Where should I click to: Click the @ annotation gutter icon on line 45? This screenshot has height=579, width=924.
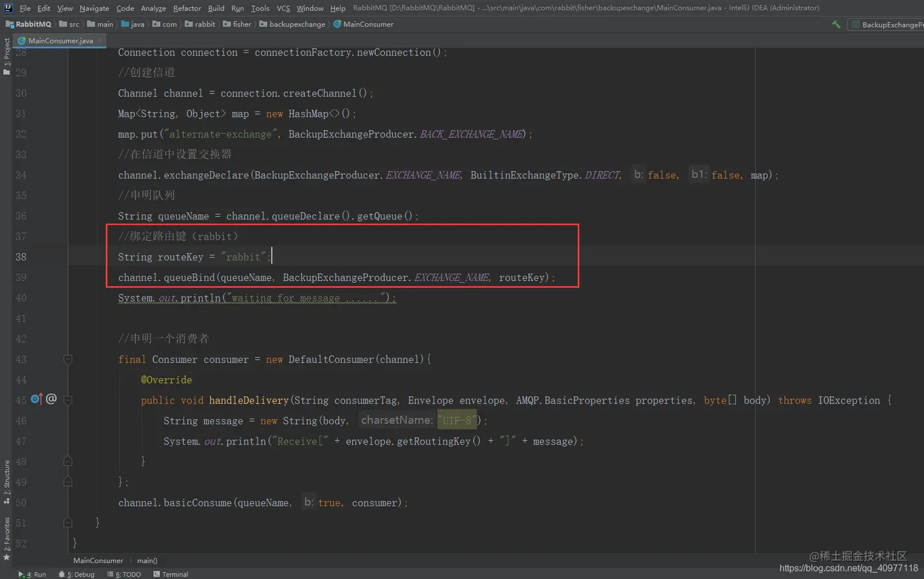[51, 399]
